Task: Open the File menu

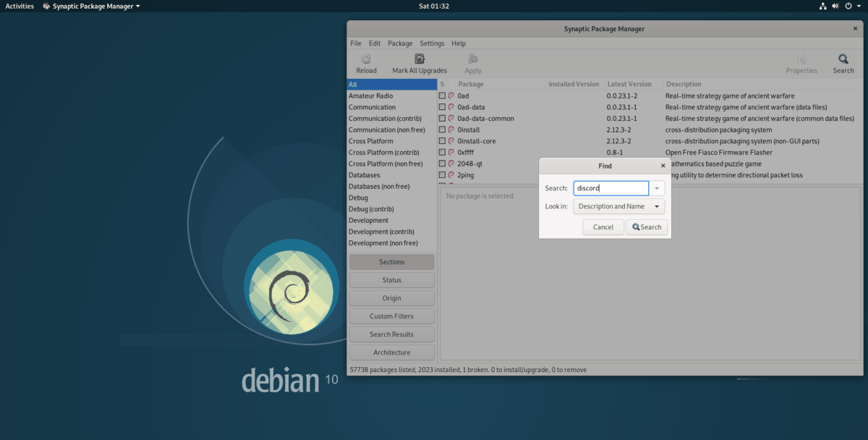Action: (x=356, y=43)
